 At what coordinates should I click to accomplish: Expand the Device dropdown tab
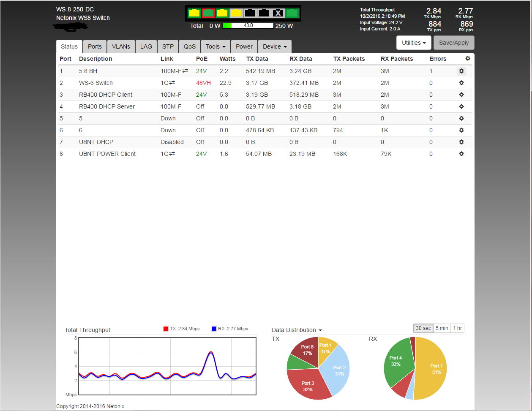[275, 46]
